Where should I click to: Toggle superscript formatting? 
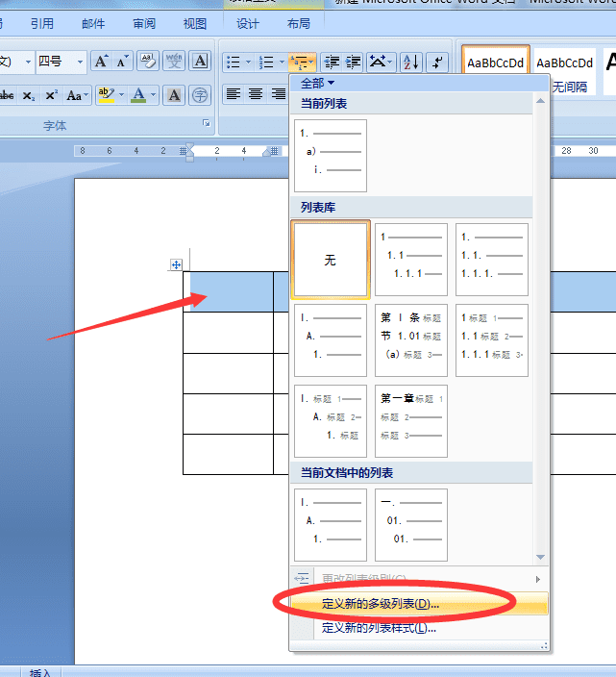[x=51, y=95]
